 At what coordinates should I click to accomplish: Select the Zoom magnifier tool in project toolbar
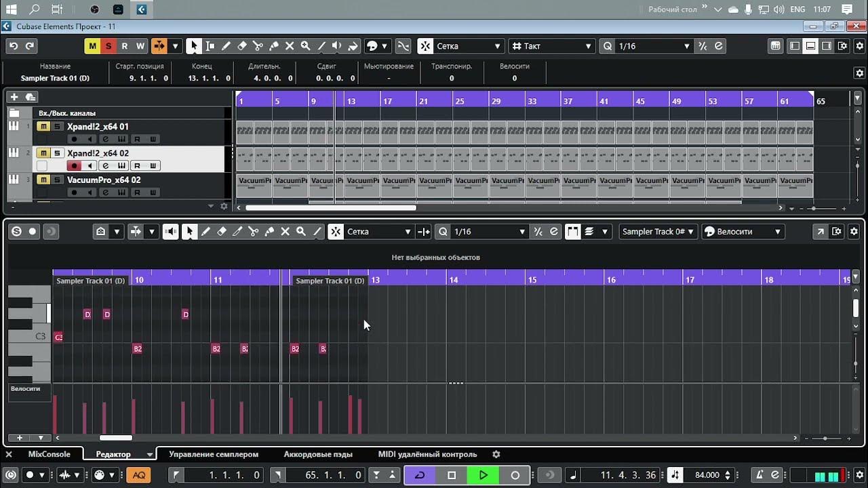click(x=305, y=46)
